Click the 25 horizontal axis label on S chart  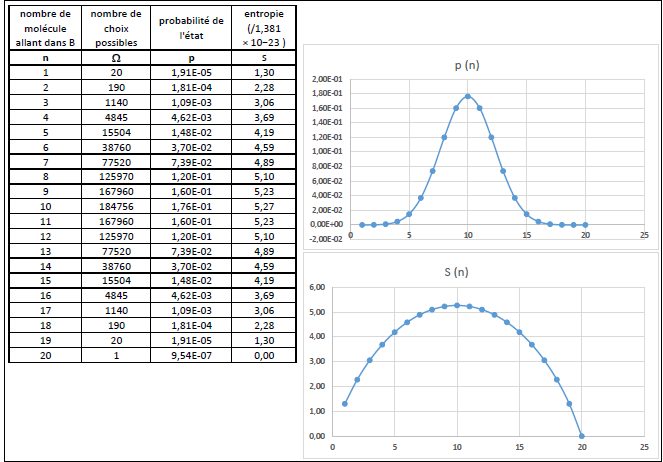(x=644, y=448)
